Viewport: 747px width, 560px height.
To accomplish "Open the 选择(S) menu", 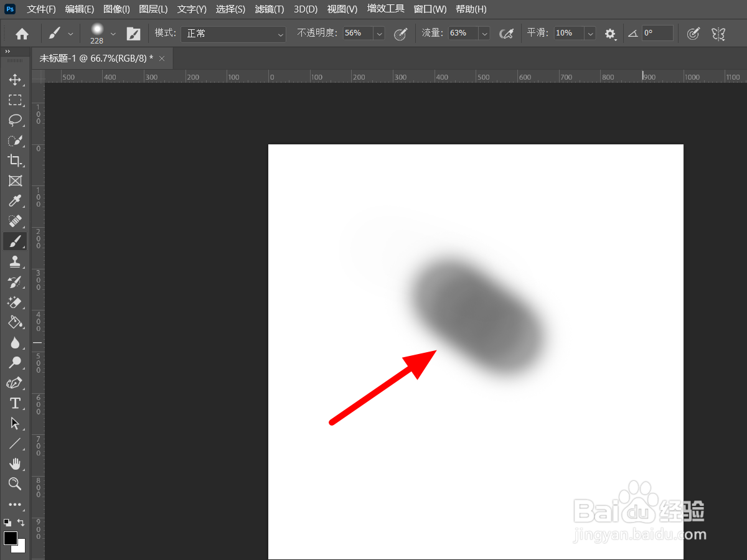I will tap(230, 9).
